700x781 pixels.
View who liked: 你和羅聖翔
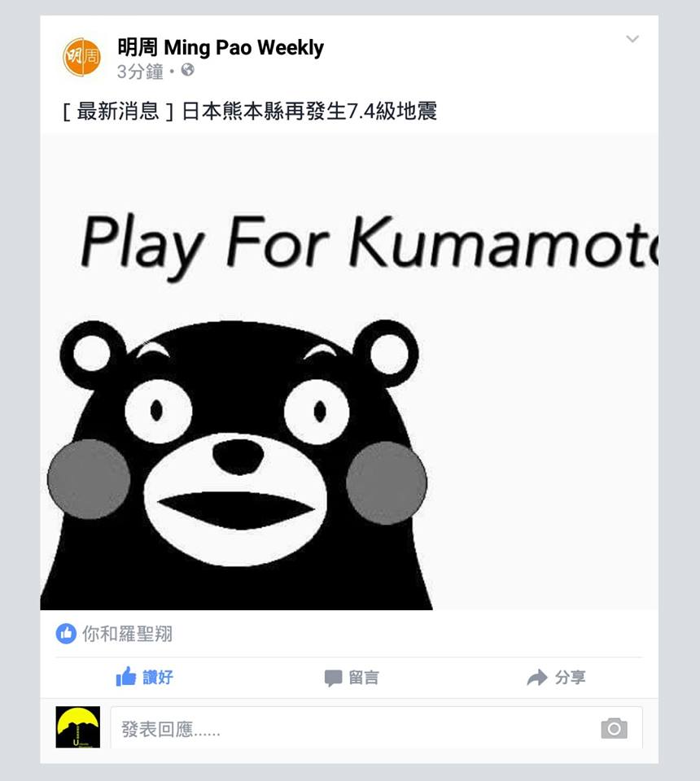[x=127, y=634]
